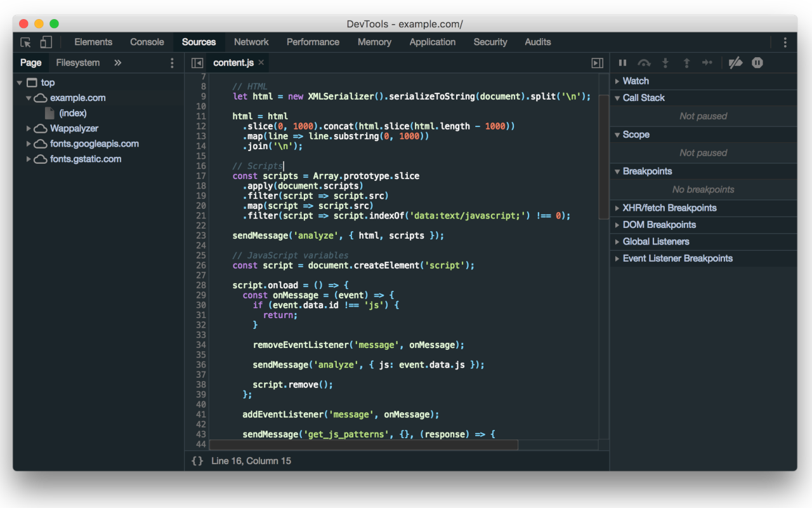This screenshot has width=812, height=508.
Task: Activate the inspect element picker icon
Action: (x=26, y=43)
